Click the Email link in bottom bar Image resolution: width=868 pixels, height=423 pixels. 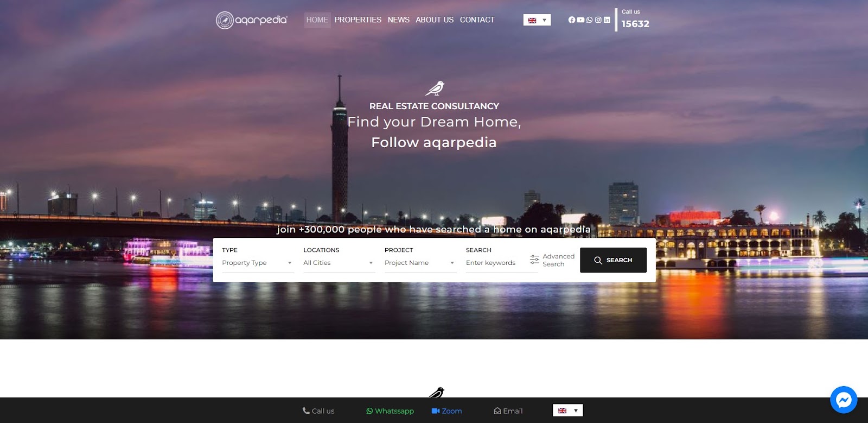click(508, 411)
